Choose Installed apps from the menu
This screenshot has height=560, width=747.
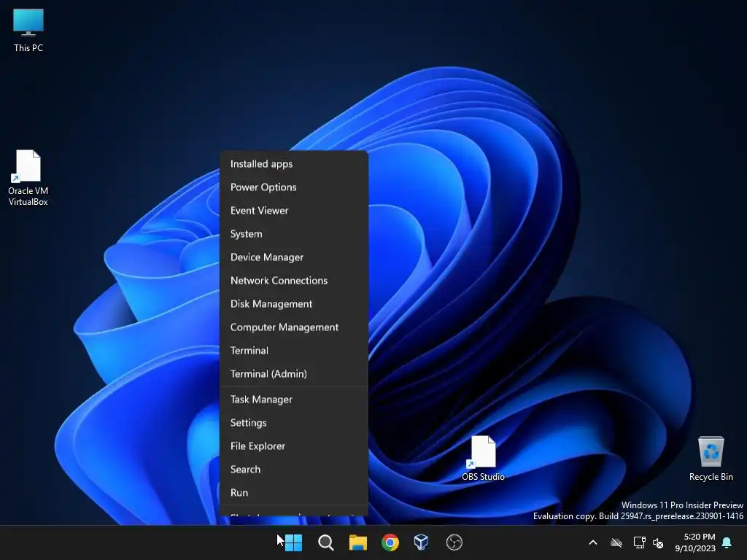(x=294, y=164)
